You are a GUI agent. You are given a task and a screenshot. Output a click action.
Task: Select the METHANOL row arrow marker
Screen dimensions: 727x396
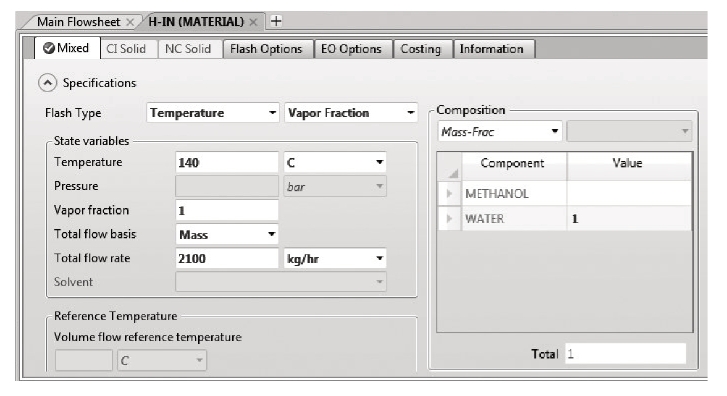(x=449, y=193)
